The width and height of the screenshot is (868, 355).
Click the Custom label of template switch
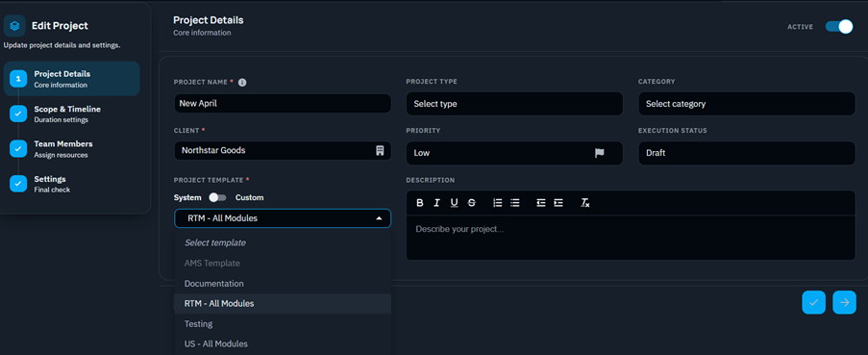click(x=249, y=198)
